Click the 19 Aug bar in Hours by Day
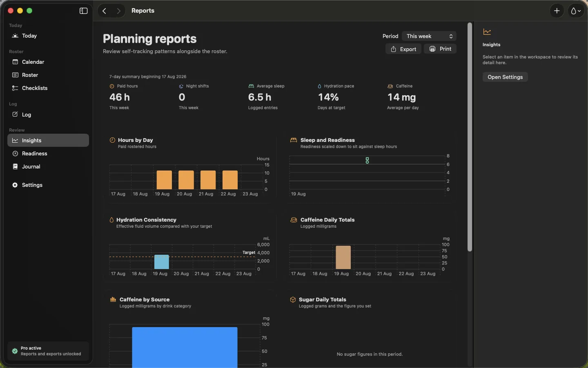This screenshot has width=588, height=368. (x=164, y=180)
